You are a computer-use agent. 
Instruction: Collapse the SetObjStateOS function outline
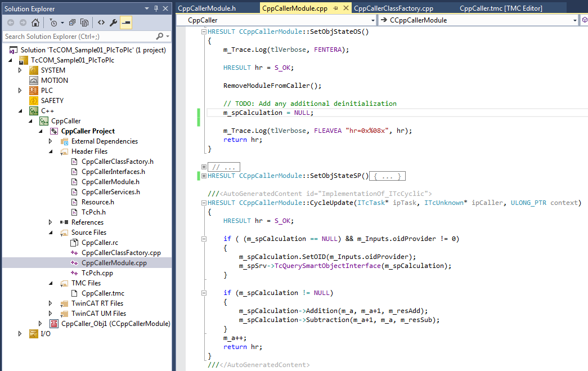click(x=204, y=32)
